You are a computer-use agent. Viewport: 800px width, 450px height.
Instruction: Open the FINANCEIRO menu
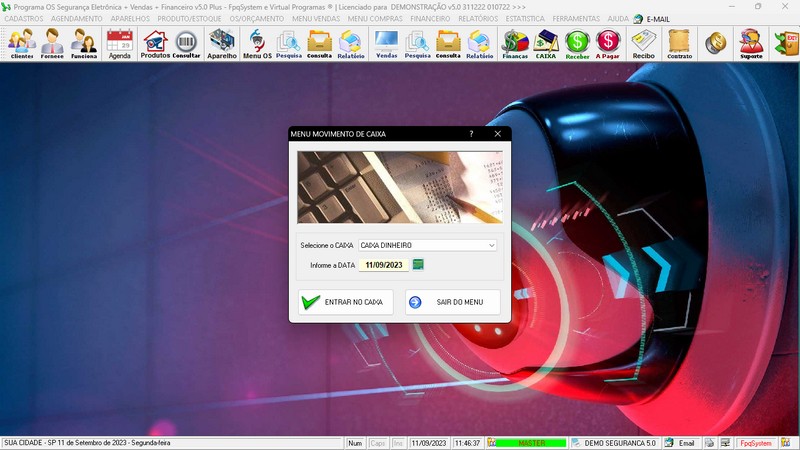(x=430, y=19)
